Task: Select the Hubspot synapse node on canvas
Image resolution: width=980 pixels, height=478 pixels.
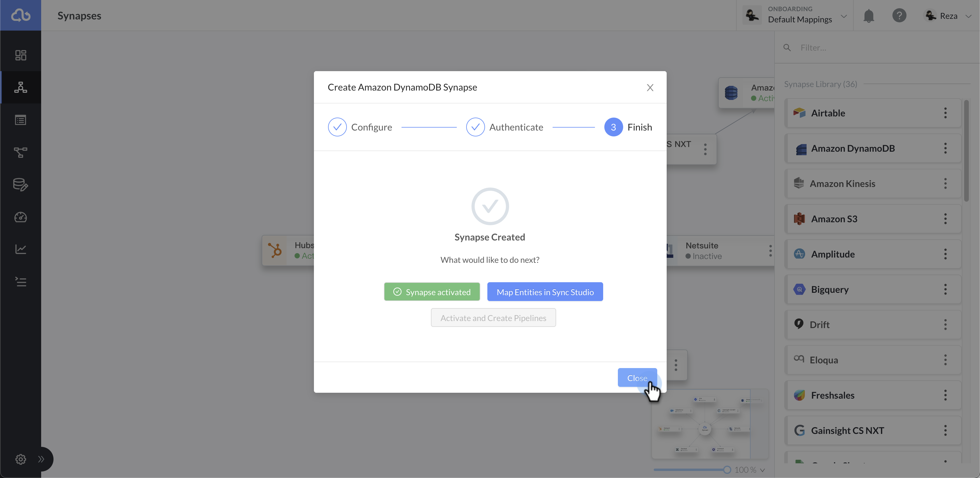Action: tap(288, 250)
